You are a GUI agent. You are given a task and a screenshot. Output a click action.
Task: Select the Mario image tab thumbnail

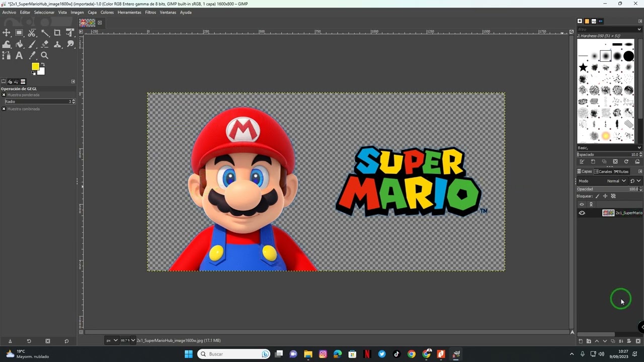87,23
